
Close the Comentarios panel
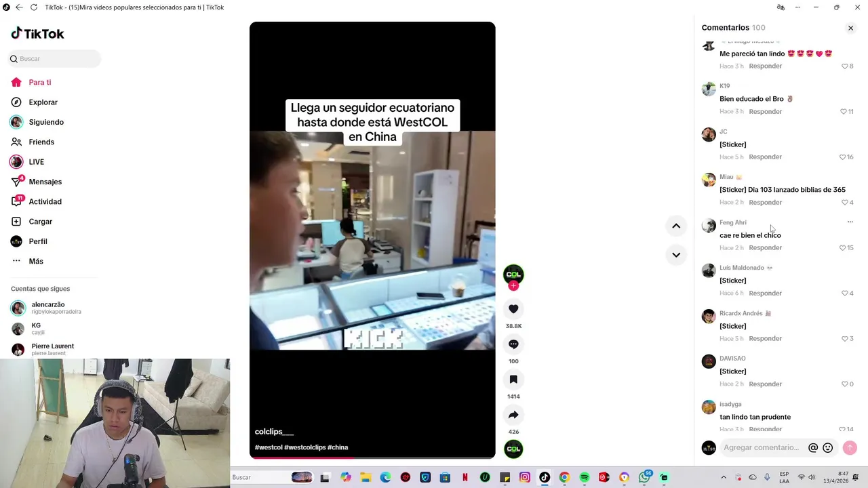(x=850, y=28)
